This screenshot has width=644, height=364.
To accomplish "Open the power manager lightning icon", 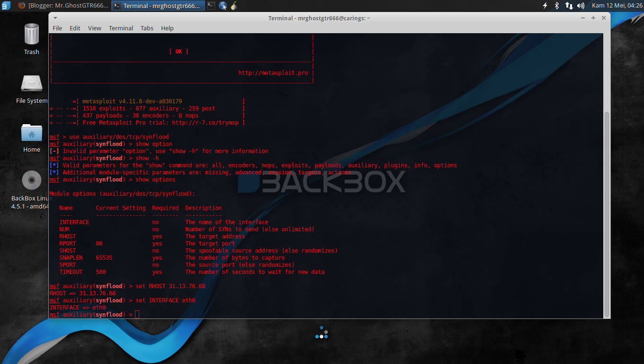I will (545, 6).
